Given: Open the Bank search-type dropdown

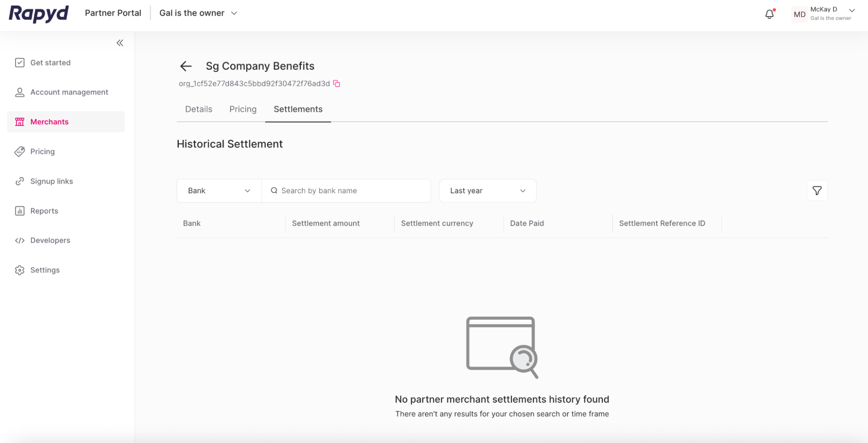Looking at the screenshot, I should (x=219, y=191).
